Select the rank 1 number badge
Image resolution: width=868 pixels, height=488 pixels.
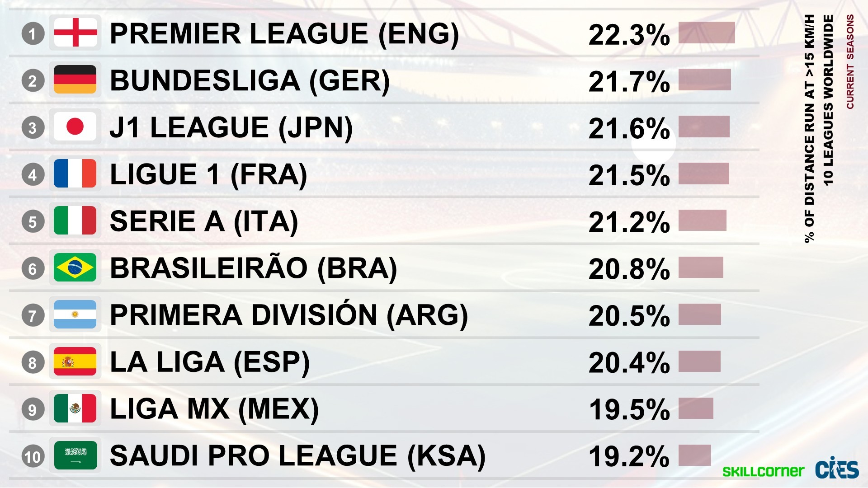tap(33, 34)
